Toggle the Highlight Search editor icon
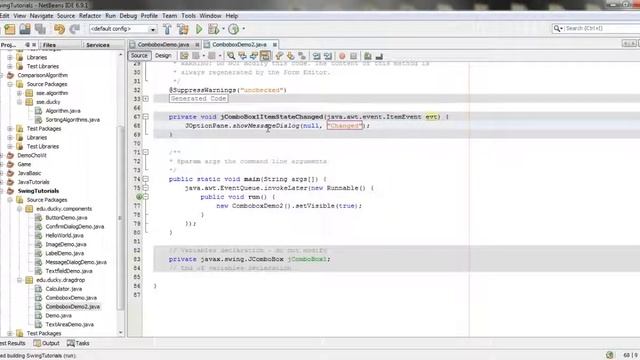 coord(265,56)
